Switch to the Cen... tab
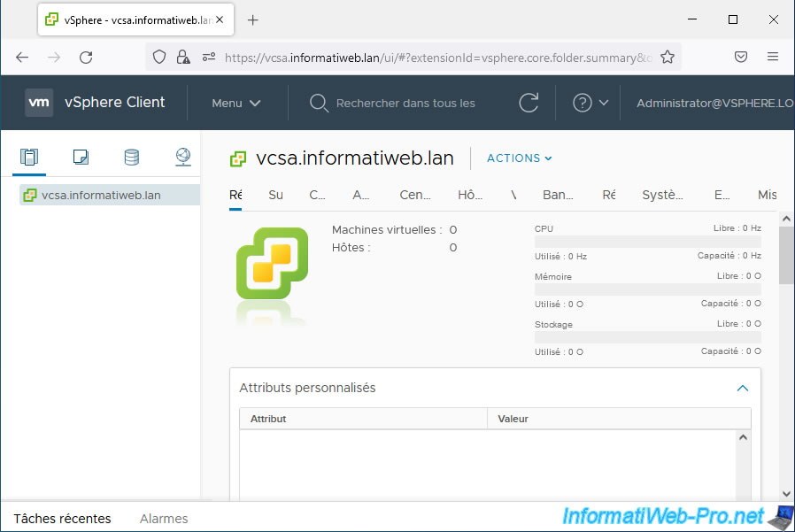Screen dimensions: 795x532 point(415,195)
